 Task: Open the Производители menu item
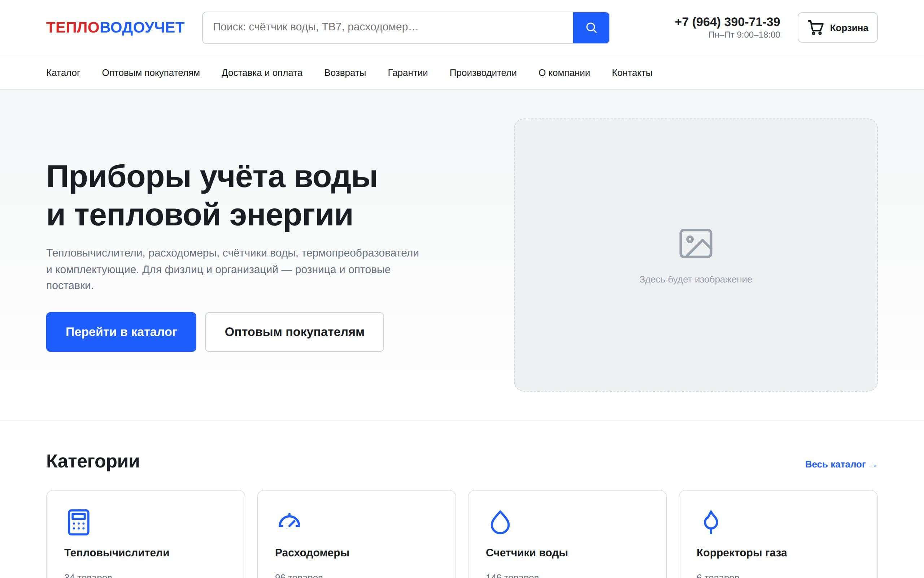click(x=483, y=73)
